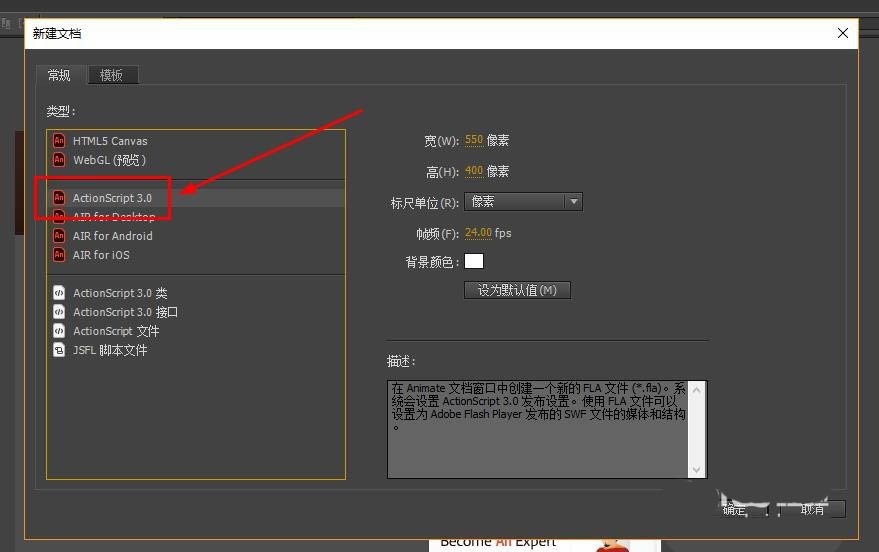Select ActionScript 3.0 接口 entry

(x=196, y=312)
